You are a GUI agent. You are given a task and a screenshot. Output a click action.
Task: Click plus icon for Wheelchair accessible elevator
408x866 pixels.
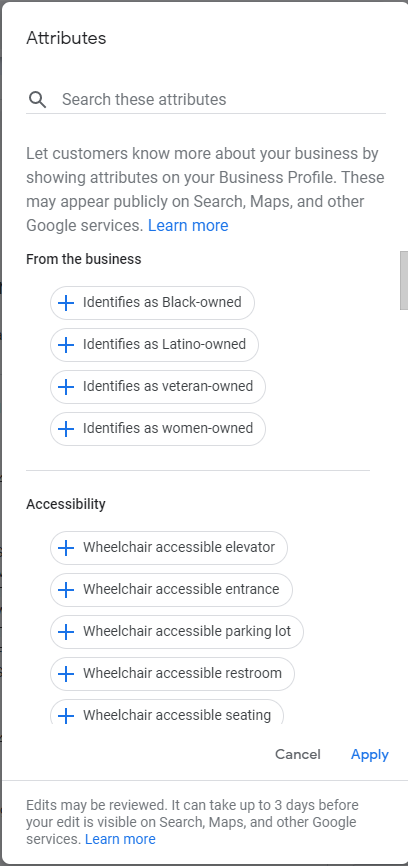(66, 548)
